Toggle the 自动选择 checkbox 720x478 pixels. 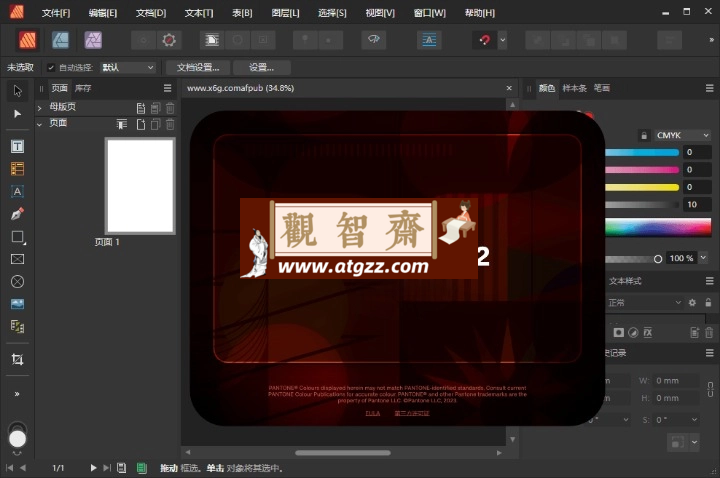[x=51, y=67]
